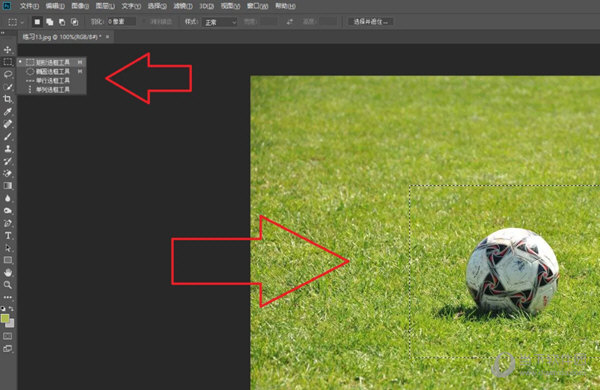This screenshot has height=390, width=600.
Task: Pick the Brush tool
Action: pyautogui.click(x=8, y=136)
